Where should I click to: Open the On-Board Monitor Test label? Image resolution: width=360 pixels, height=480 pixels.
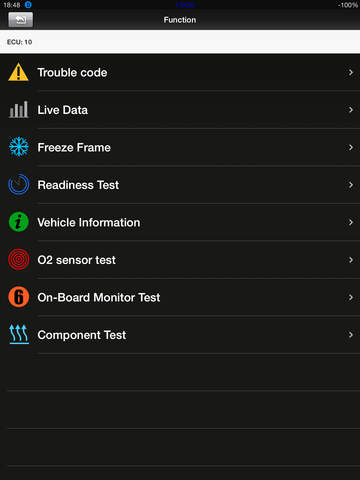[99, 297]
